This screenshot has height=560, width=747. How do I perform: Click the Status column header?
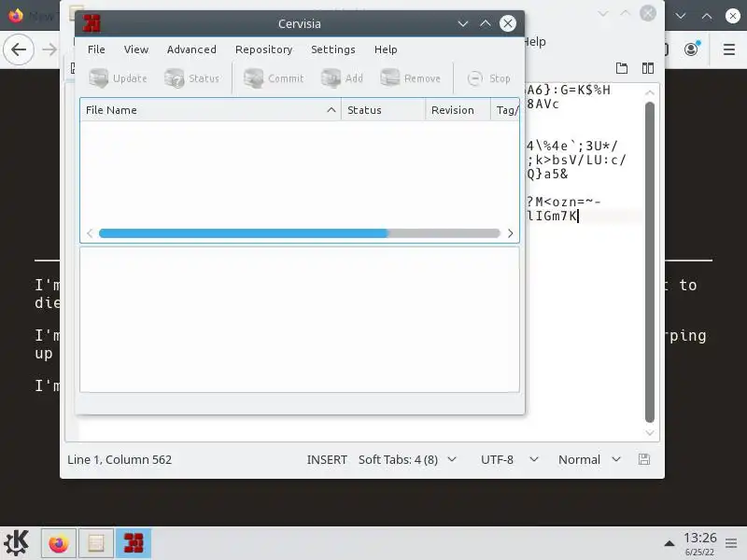[383, 110]
